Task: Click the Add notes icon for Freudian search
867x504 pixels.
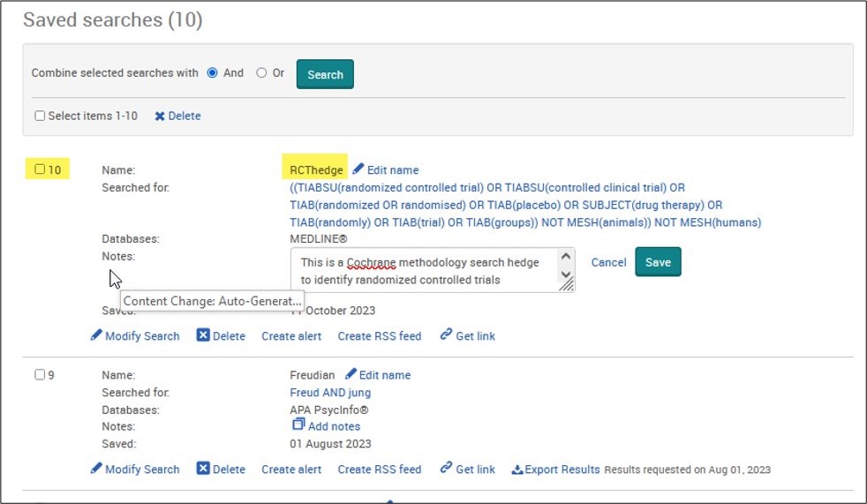Action: 298,425
